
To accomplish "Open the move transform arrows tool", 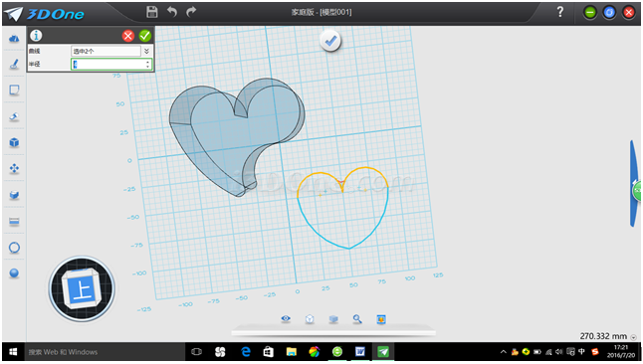I will point(14,168).
